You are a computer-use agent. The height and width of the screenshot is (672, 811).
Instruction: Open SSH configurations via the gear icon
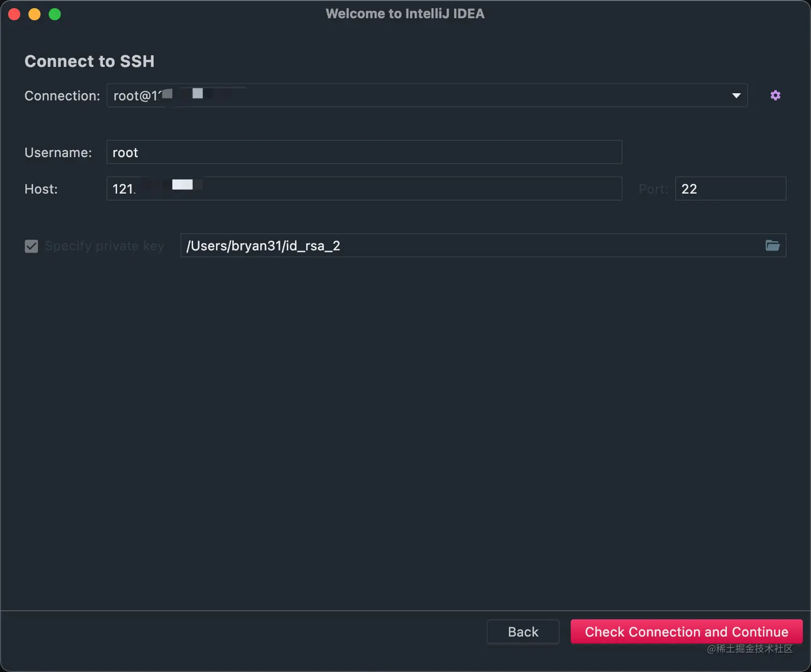pyautogui.click(x=775, y=95)
